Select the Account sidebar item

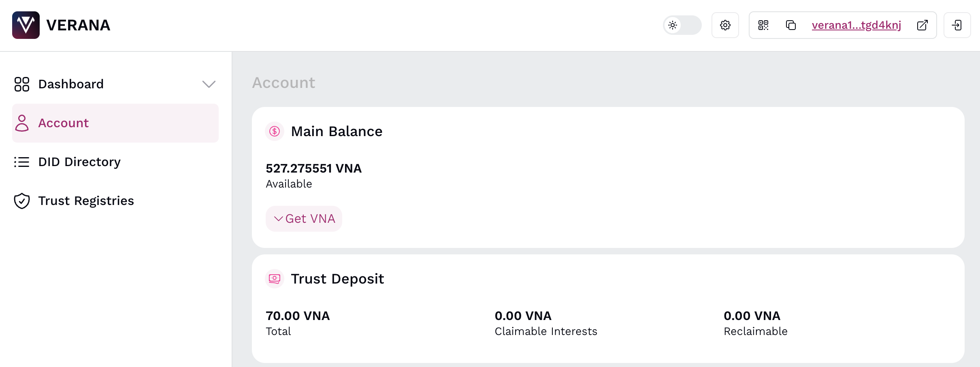pos(64,123)
